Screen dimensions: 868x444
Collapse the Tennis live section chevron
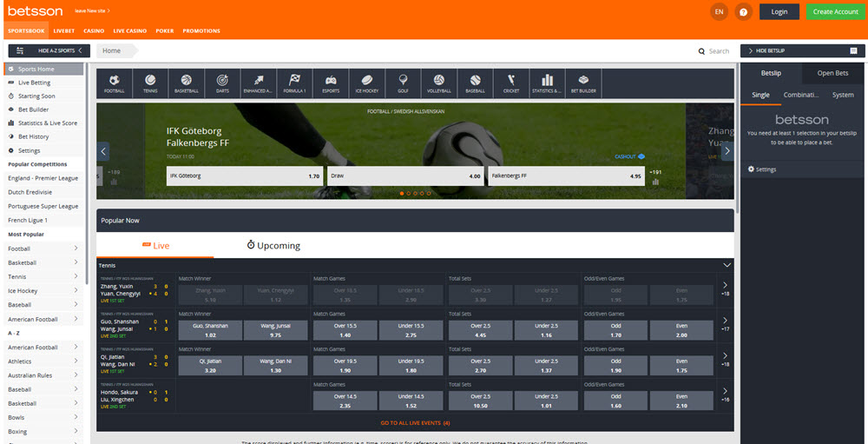[x=727, y=266]
